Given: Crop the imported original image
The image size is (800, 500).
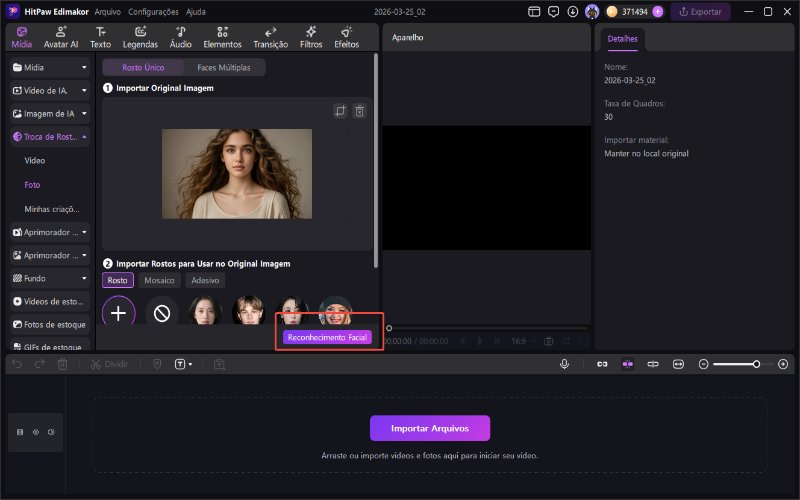Looking at the screenshot, I should (340, 111).
